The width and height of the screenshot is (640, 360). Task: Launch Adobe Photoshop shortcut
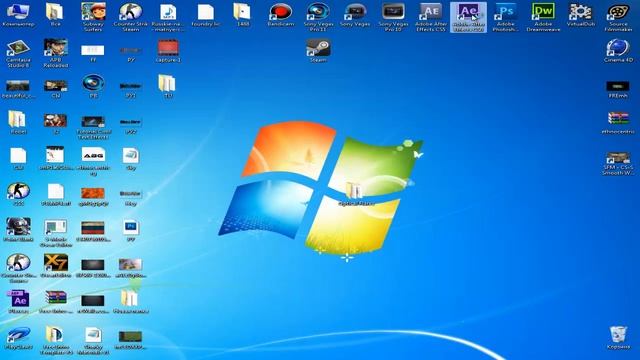506,17
